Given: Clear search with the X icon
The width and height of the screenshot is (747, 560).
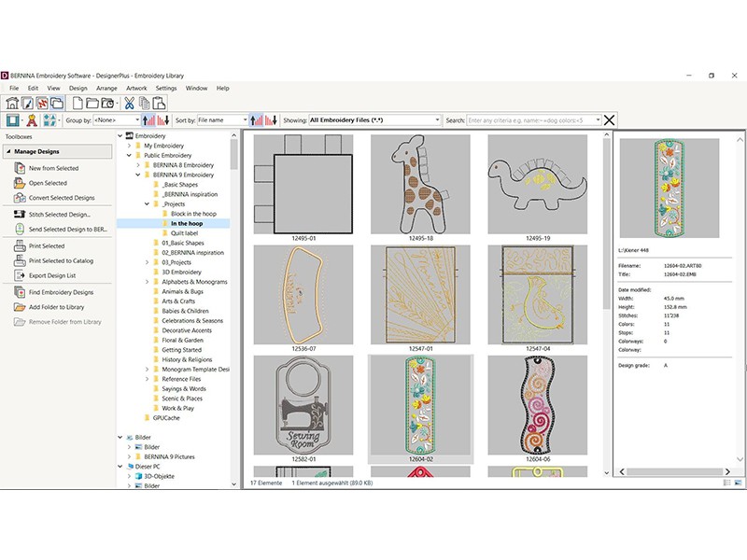Looking at the screenshot, I should tap(609, 119).
